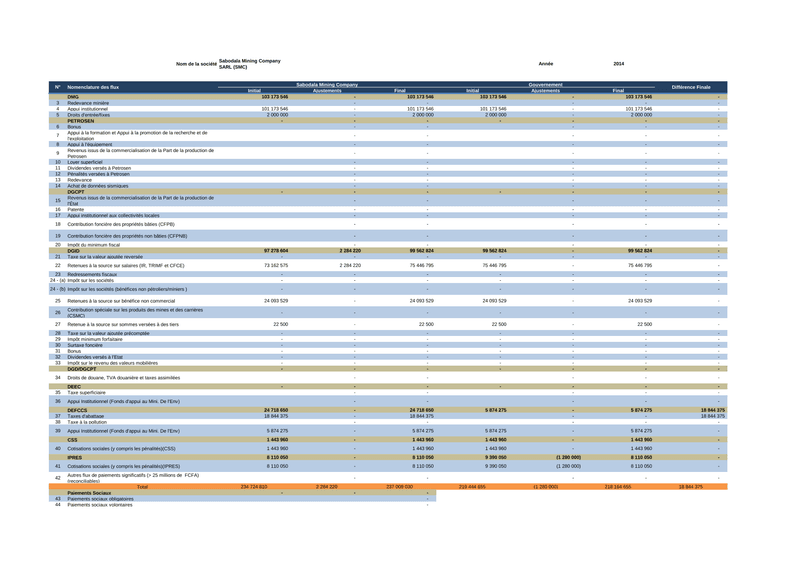This screenshot has height=566, width=800.
Task: Click the 'Année' label
Action: pos(545,64)
